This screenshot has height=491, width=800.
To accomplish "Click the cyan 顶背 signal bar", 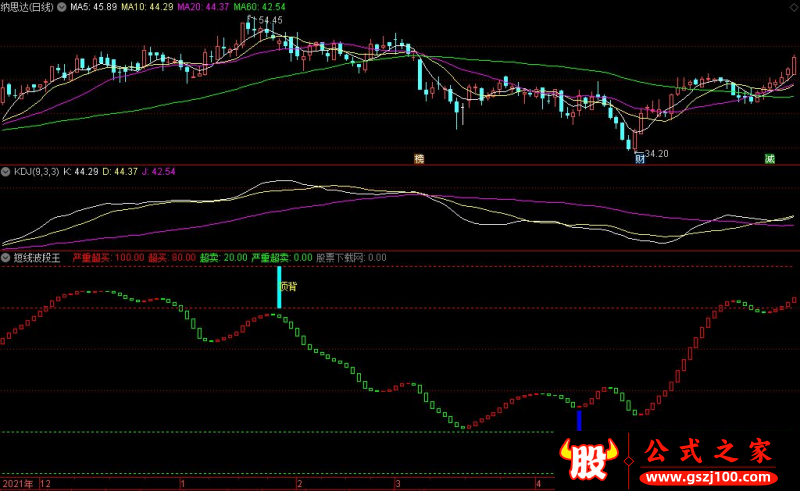I will (279, 287).
